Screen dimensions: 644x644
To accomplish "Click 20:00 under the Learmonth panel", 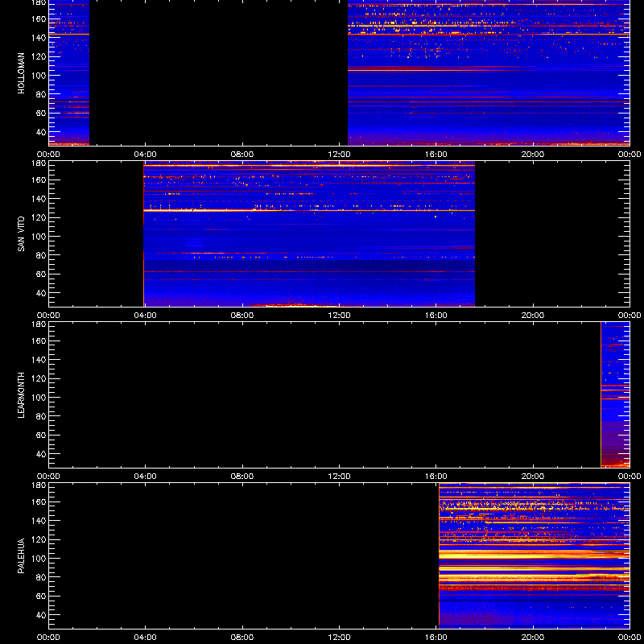I will tap(533, 477).
